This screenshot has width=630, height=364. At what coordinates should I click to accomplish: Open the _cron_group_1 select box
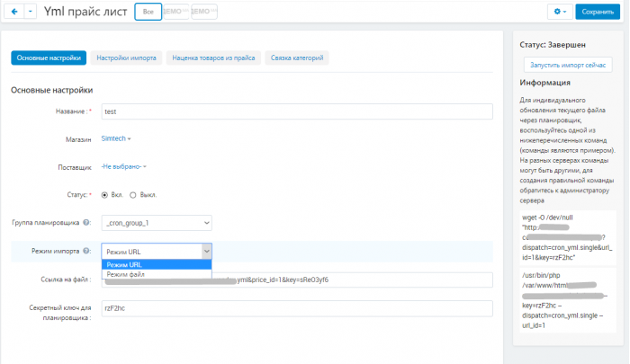coord(157,223)
